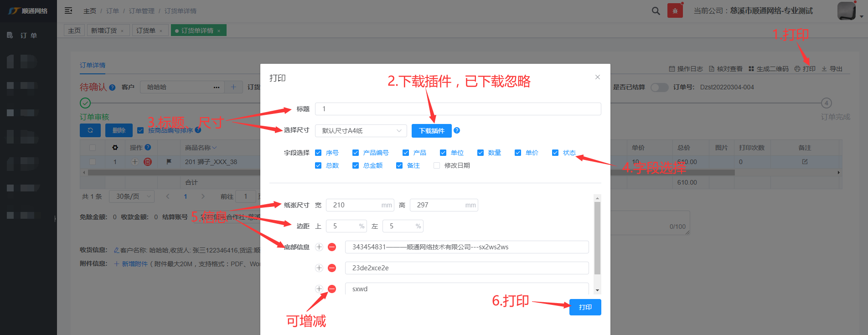This screenshot has height=335, width=868.
Task: Click the search magnifier icon in header
Action: click(656, 11)
